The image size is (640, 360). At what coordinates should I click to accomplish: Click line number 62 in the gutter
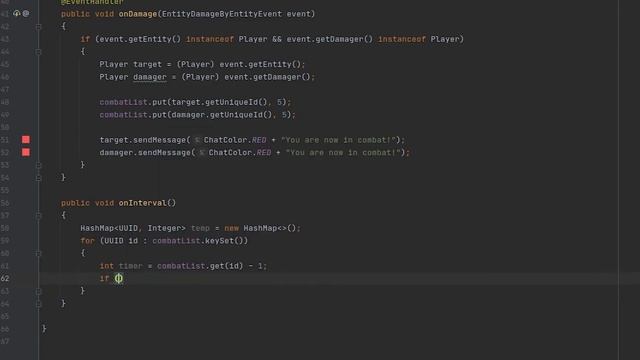pyautogui.click(x=5, y=278)
